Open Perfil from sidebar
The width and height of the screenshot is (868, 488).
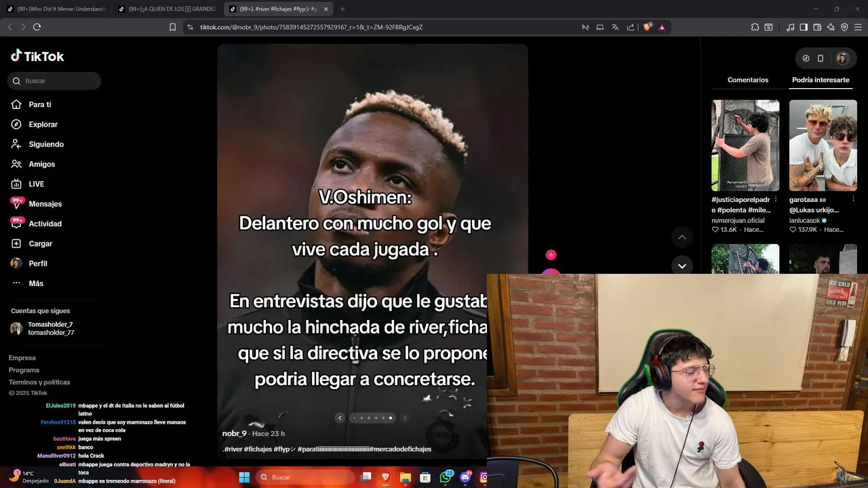pos(29,264)
